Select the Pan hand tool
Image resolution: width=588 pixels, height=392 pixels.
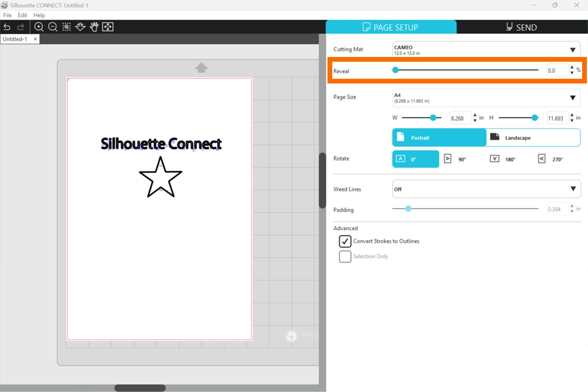pyautogui.click(x=94, y=27)
